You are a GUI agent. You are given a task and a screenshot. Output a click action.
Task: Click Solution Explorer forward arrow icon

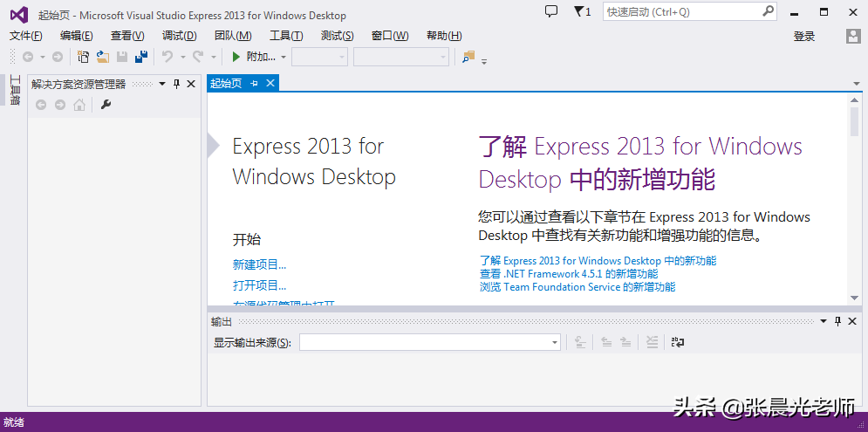pos(60,105)
